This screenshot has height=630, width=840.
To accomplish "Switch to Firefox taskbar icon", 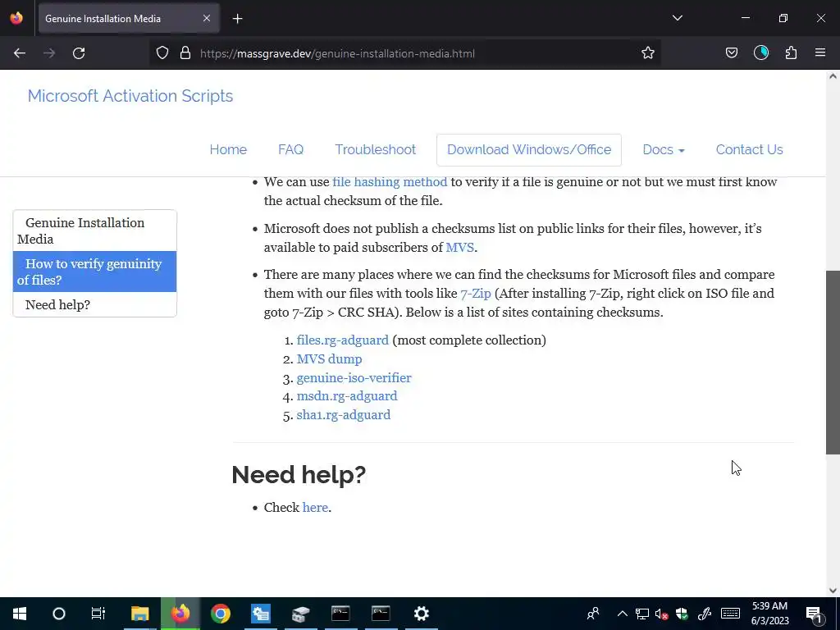I will 180,614.
